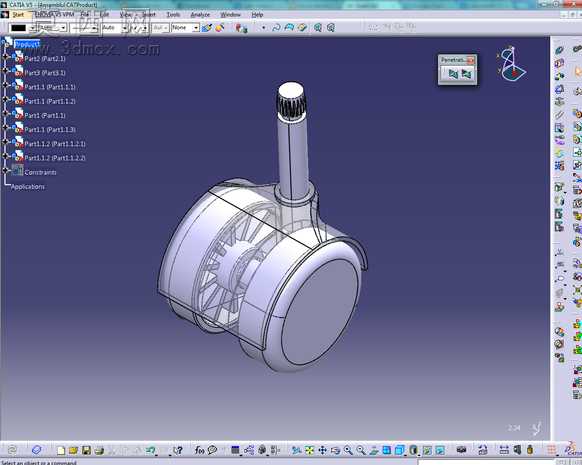
Task: Select Product1 root in the tree
Action: 27,44
